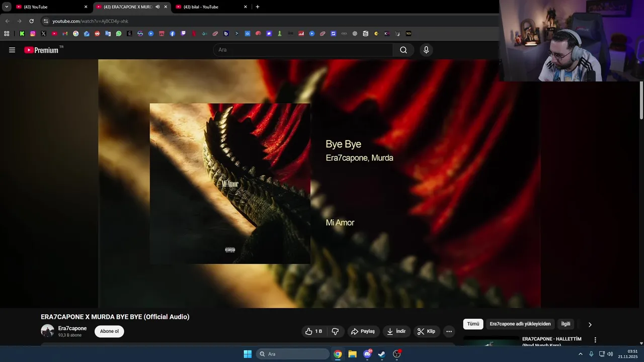
Task: Open the Google Translate bookmark
Action: 108,34
